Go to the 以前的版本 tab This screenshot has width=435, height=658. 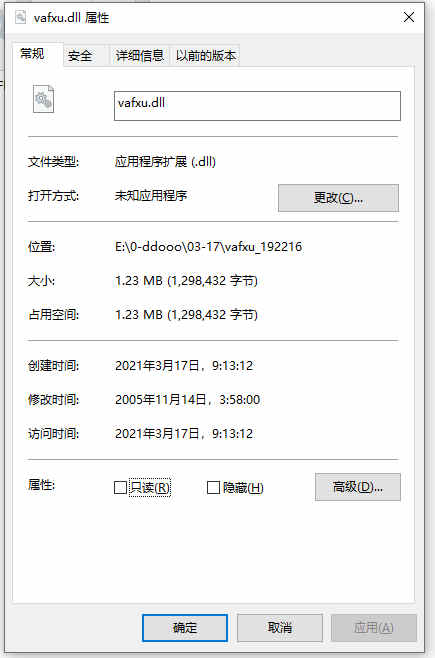206,55
